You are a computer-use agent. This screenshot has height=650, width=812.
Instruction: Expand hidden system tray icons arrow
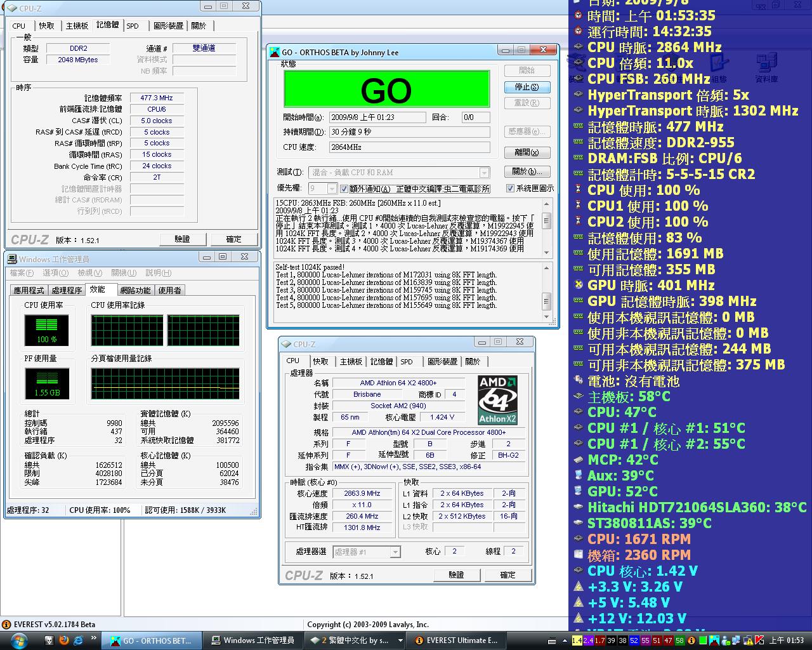click(x=565, y=640)
